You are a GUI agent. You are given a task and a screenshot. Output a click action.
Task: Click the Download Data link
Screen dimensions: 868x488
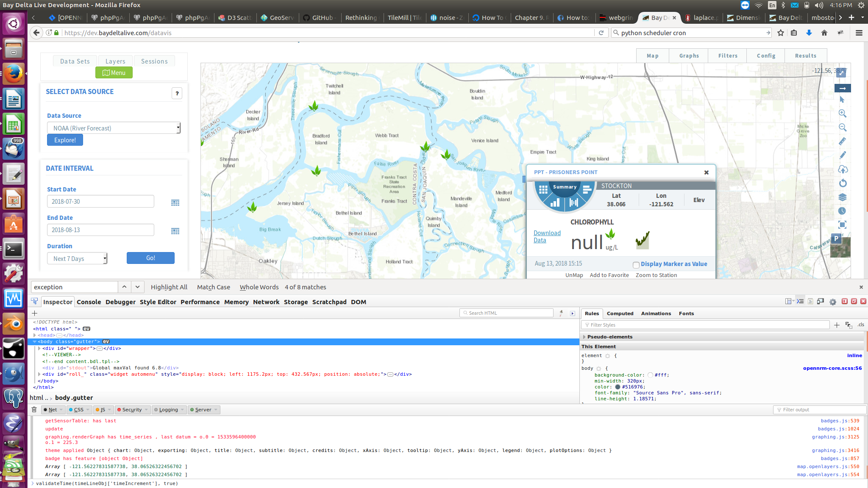click(547, 236)
